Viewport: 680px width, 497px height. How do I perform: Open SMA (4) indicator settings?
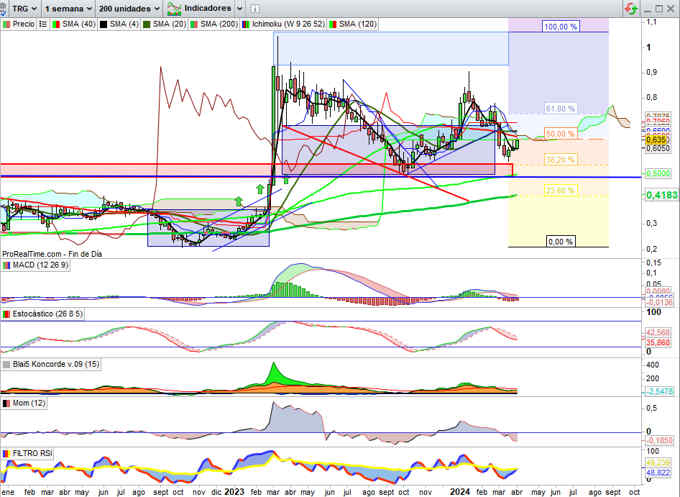(x=119, y=24)
